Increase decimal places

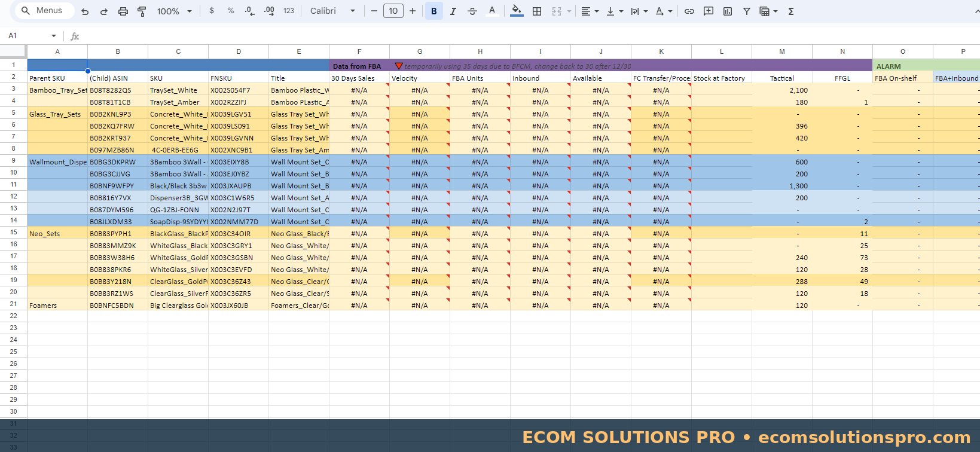coord(269,11)
